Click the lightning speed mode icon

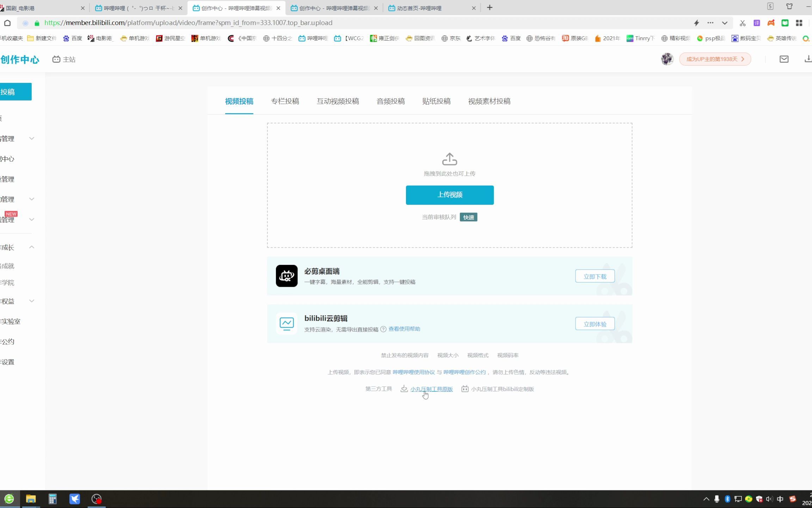[696, 23]
